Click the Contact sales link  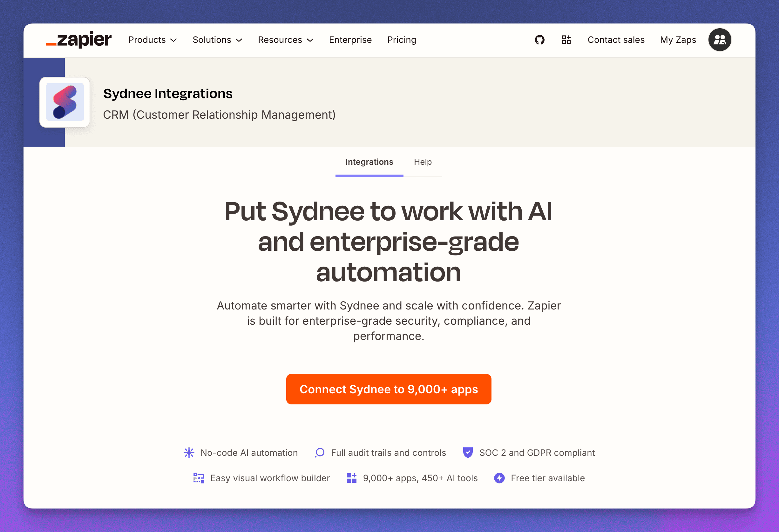[x=616, y=40]
